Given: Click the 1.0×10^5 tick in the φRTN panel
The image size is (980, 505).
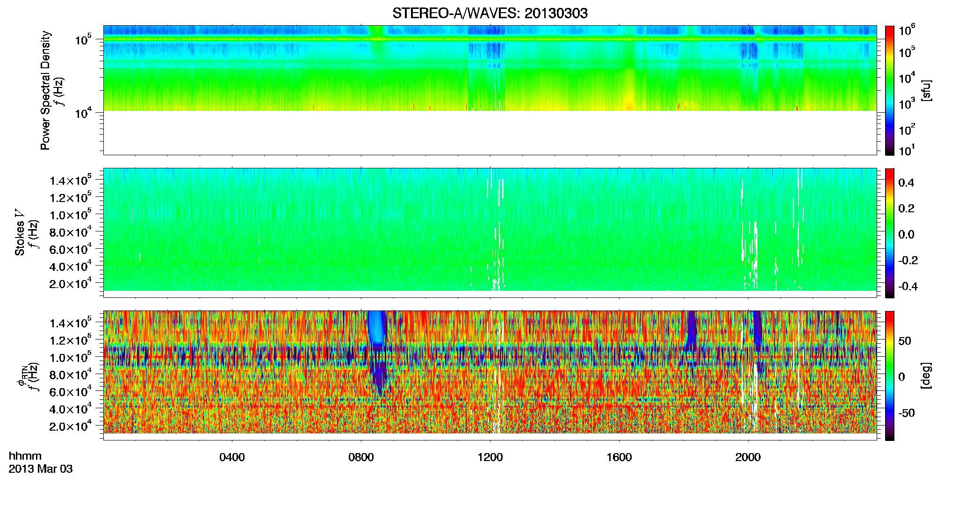Looking at the screenshot, I should pyautogui.click(x=70, y=356).
